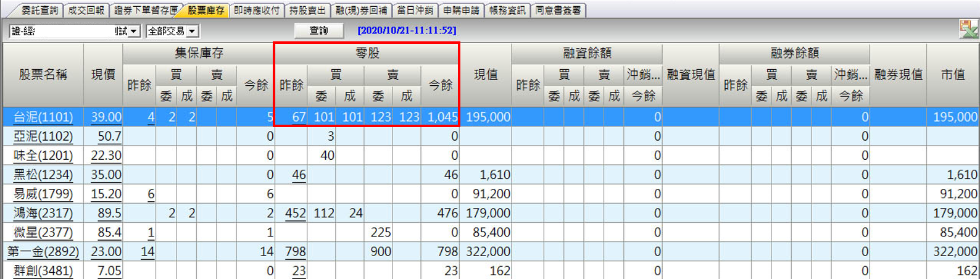Click 黑松(1234) price 35.00 link
Viewport: 980px width, 279px height.
(x=106, y=175)
